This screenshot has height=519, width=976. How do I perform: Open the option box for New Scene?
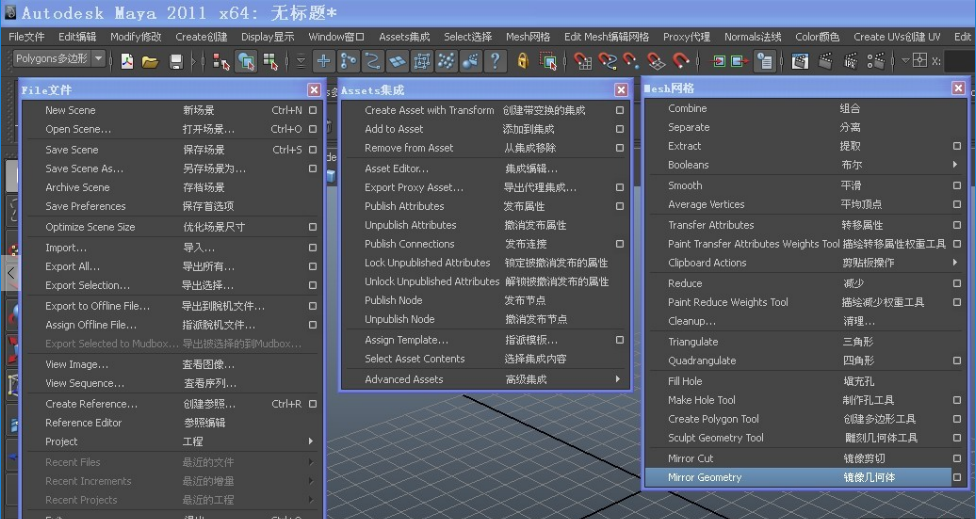point(312,110)
